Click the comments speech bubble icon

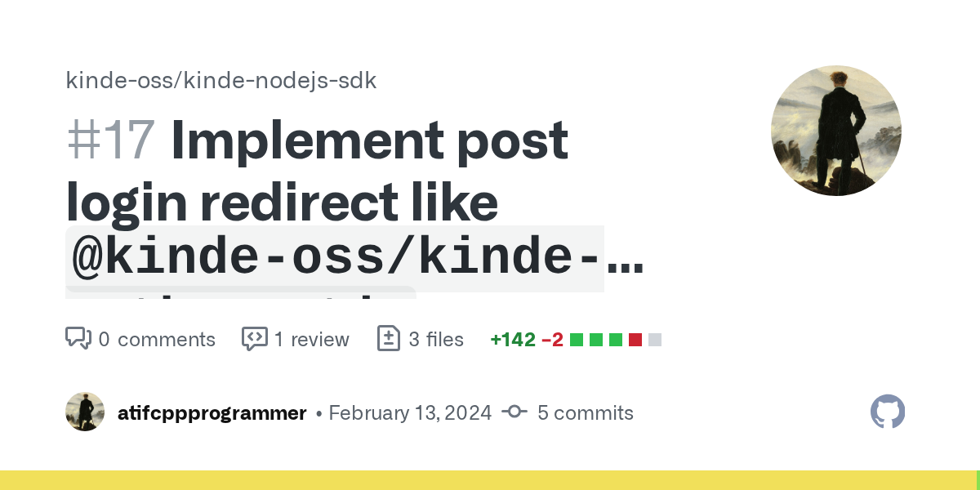[x=78, y=339]
